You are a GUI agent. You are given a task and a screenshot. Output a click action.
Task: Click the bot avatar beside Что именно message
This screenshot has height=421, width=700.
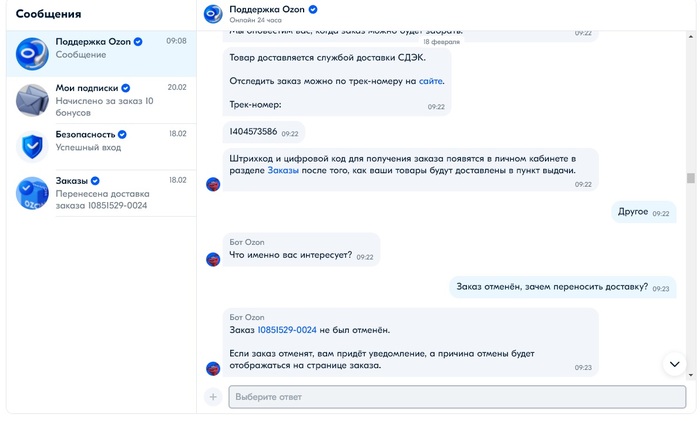[213, 259]
